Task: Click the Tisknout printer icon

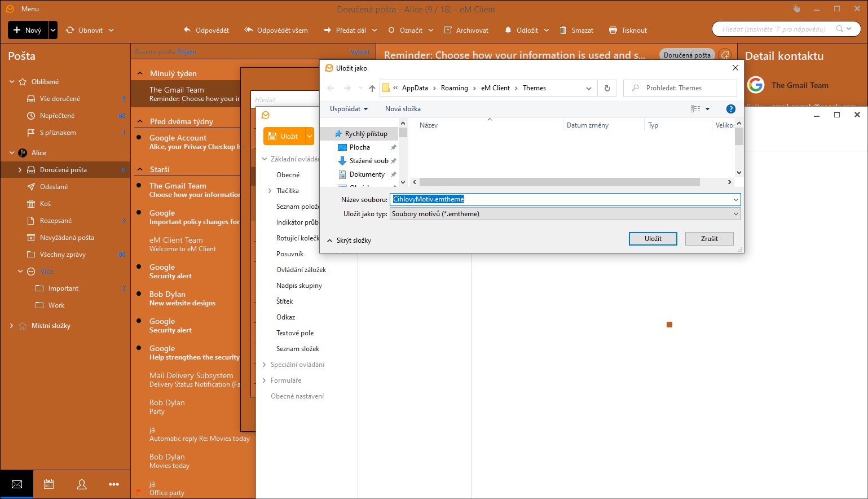Action: point(613,30)
